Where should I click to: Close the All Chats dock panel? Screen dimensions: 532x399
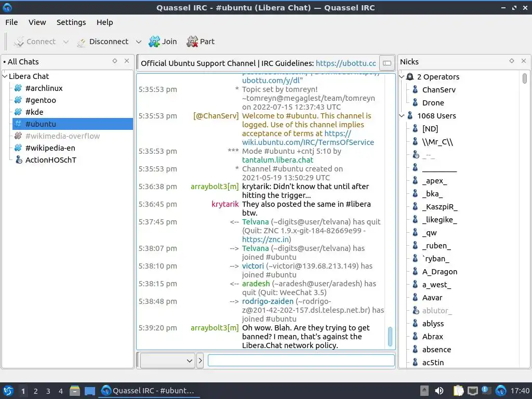[127, 61]
